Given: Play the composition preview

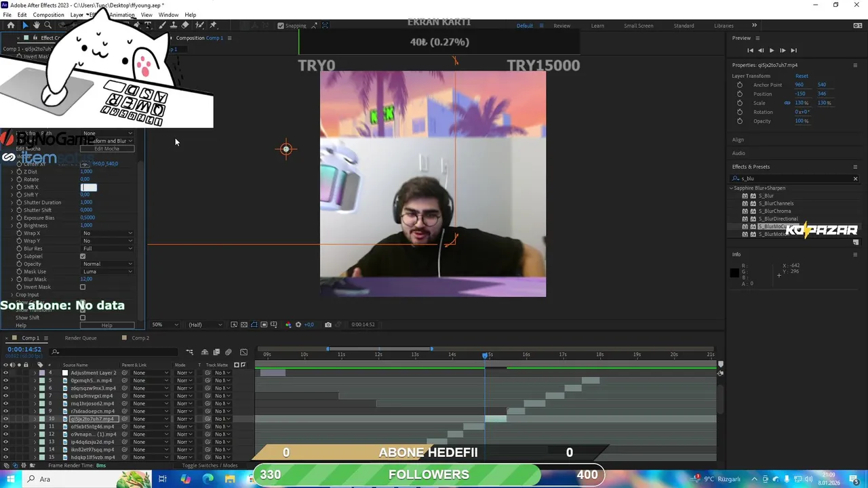Looking at the screenshot, I should [771, 50].
